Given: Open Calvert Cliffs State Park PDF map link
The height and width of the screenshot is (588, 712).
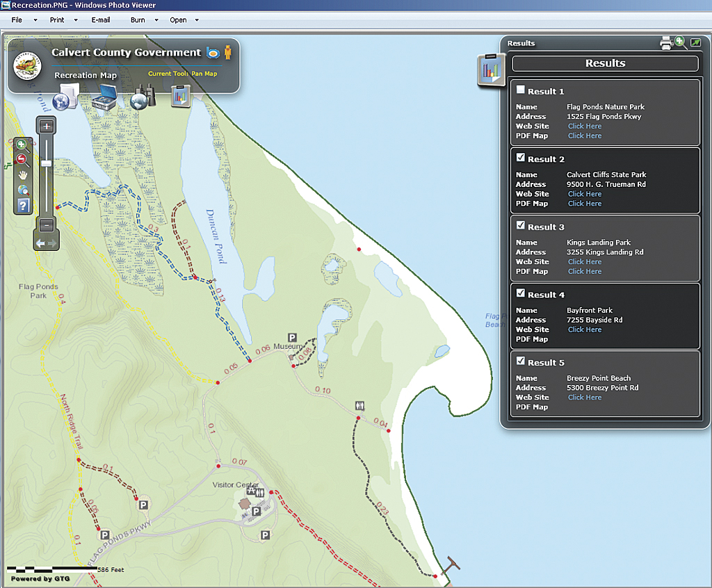Looking at the screenshot, I should click(x=584, y=204).
